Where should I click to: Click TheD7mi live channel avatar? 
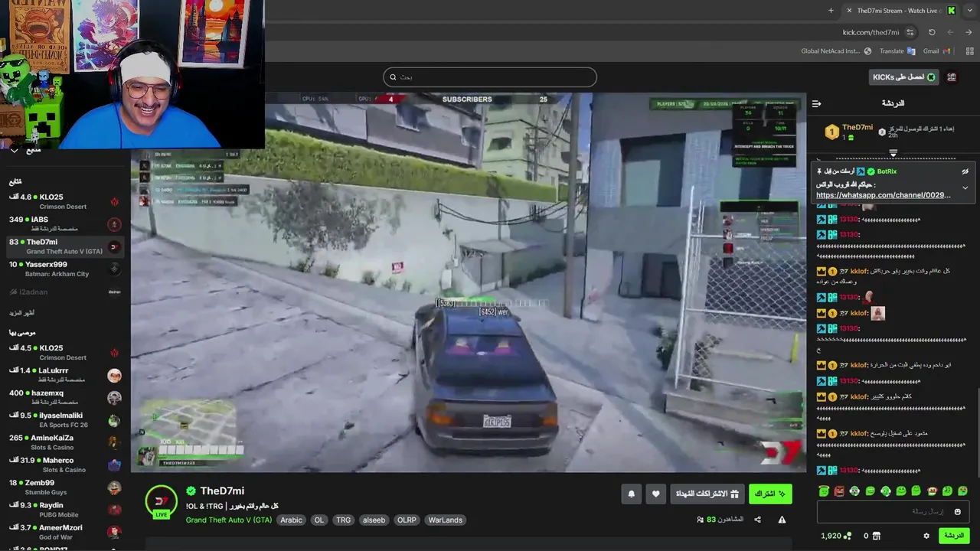(x=161, y=502)
